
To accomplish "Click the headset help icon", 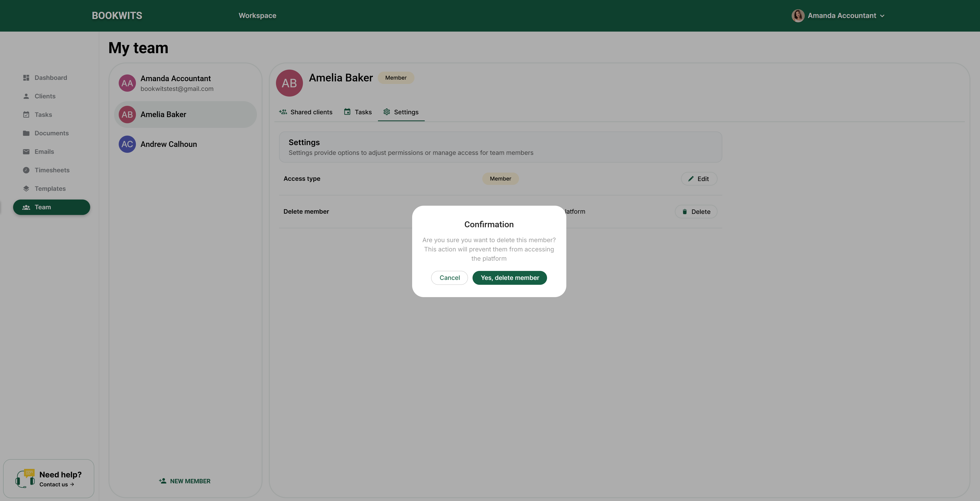I will [25, 478].
